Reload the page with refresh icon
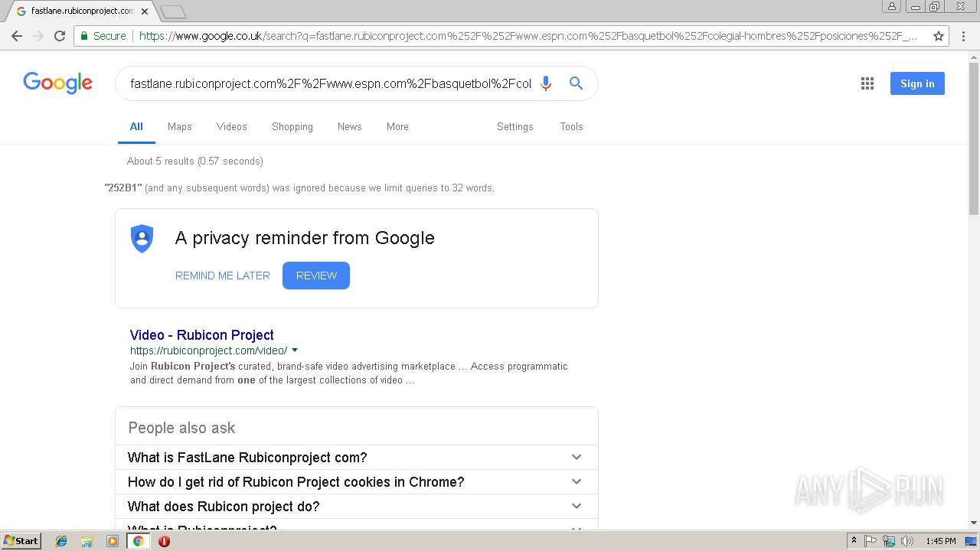This screenshot has width=980, height=551. click(60, 36)
